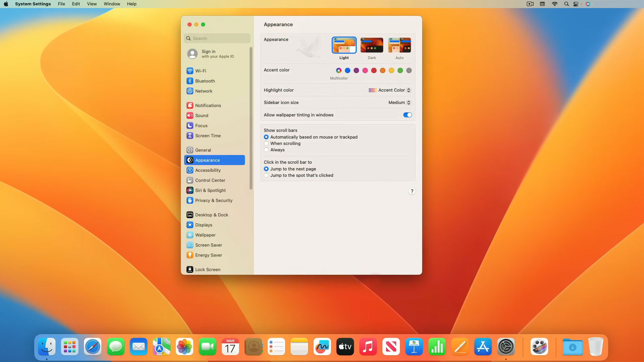Open the Appearance help button
Viewport: 644px width, 362px height.
[412, 191]
